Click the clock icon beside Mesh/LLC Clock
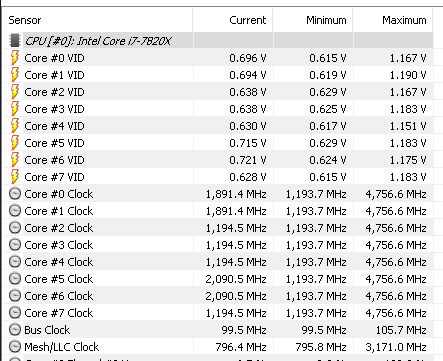 [15, 347]
